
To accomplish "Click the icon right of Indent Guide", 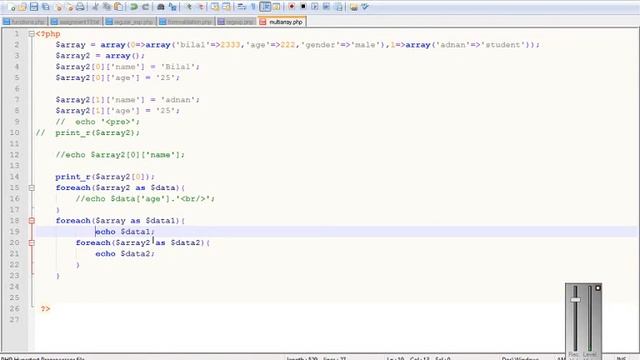I will click(x=276, y=7).
